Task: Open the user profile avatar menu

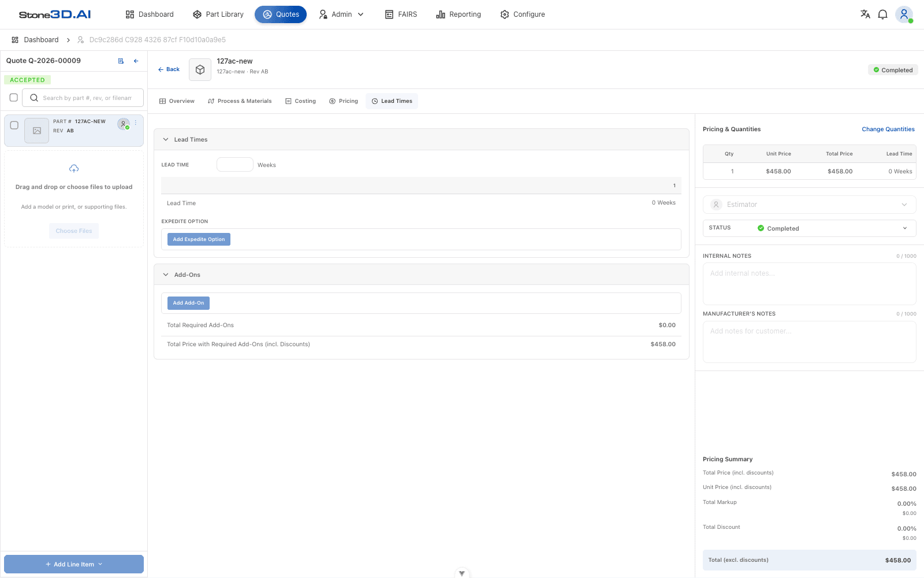Action: click(904, 14)
